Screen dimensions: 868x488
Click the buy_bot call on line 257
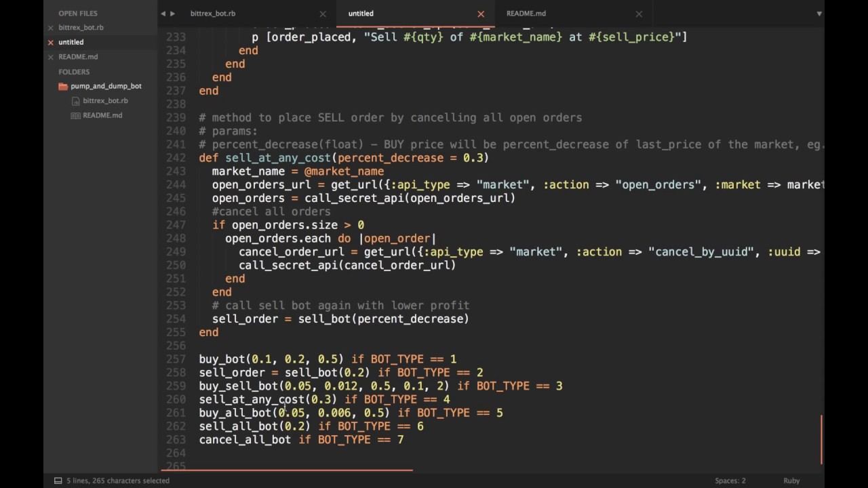pos(222,359)
